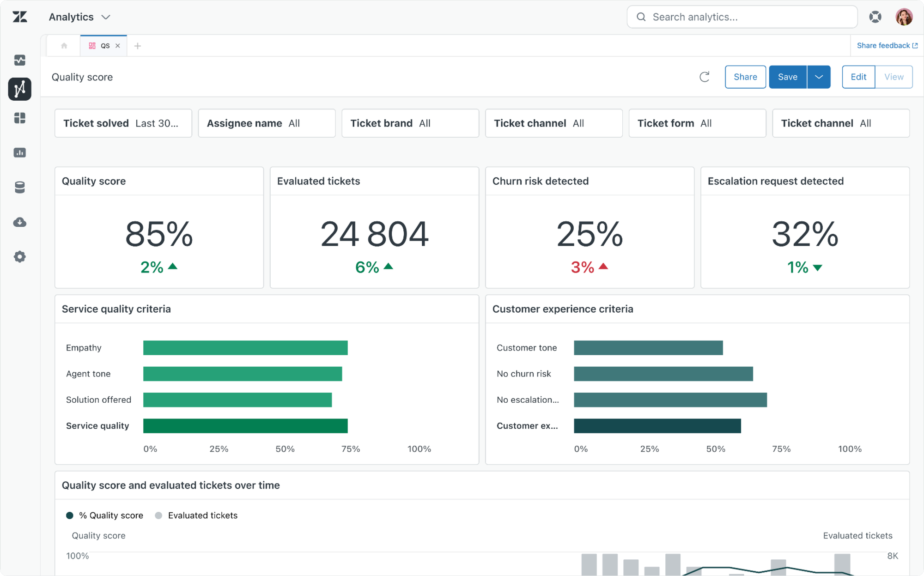Click the Solution offered bar
This screenshot has height=576, width=924.
click(237, 400)
